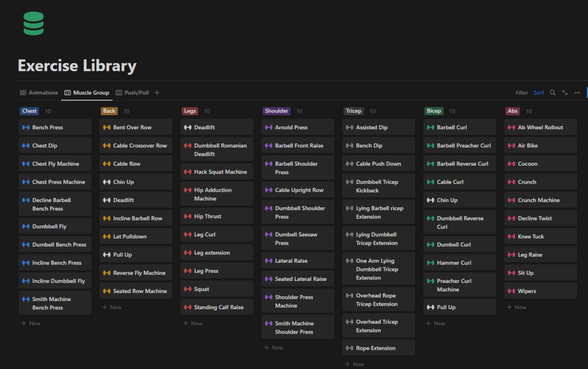Add a new card under Chest column
This screenshot has height=369, width=588.
pyautogui.click(x=31, y=323)
